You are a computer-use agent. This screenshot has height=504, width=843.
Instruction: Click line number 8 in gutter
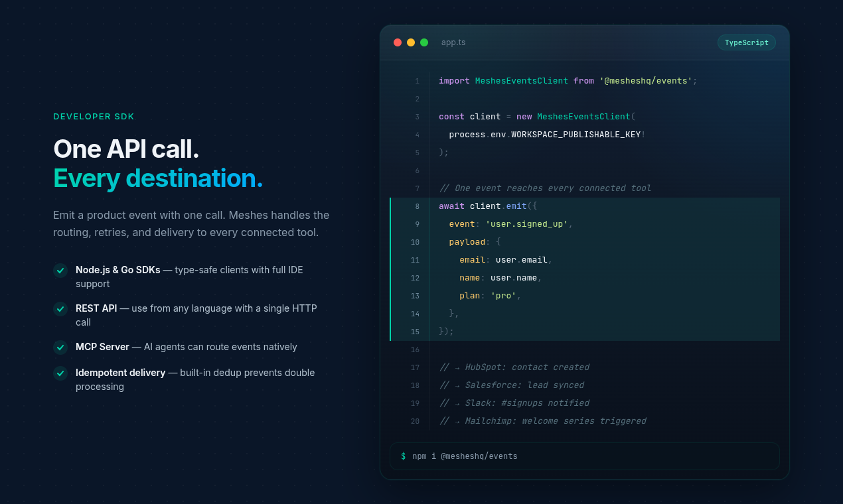click(x=418, y=206)
